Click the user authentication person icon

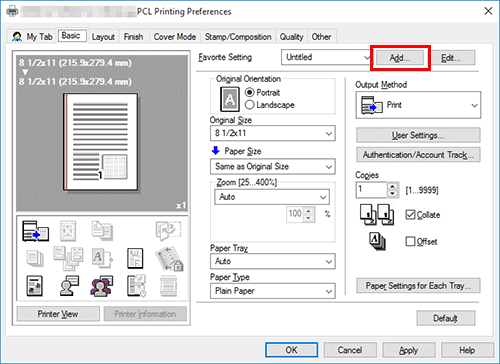pyautogui.click(x=69, y=286)
